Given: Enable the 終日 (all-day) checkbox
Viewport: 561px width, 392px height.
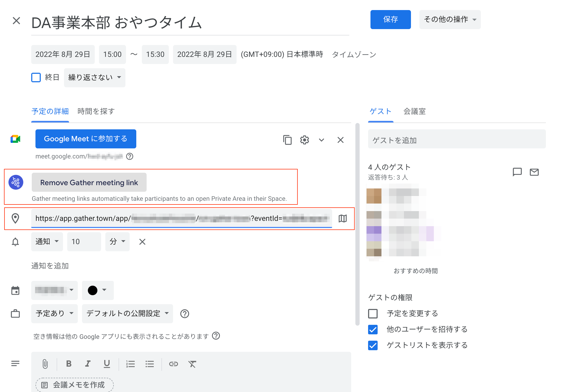Looking at the screenshot, I should (x=36, y=77).
